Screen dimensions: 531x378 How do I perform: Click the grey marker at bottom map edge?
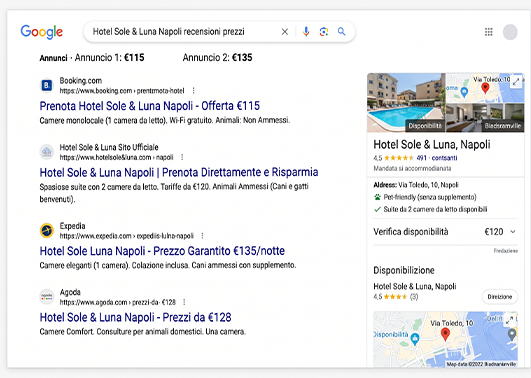[512, 334]
